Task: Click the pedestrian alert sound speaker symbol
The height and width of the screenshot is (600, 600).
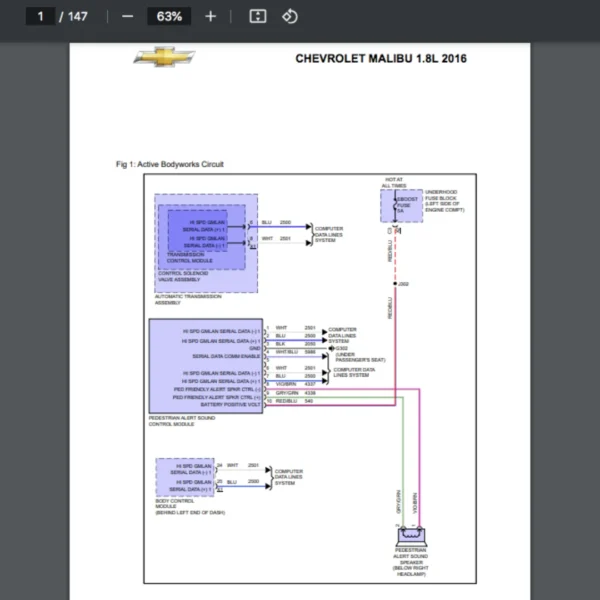Action: click(x=411, y=537)
